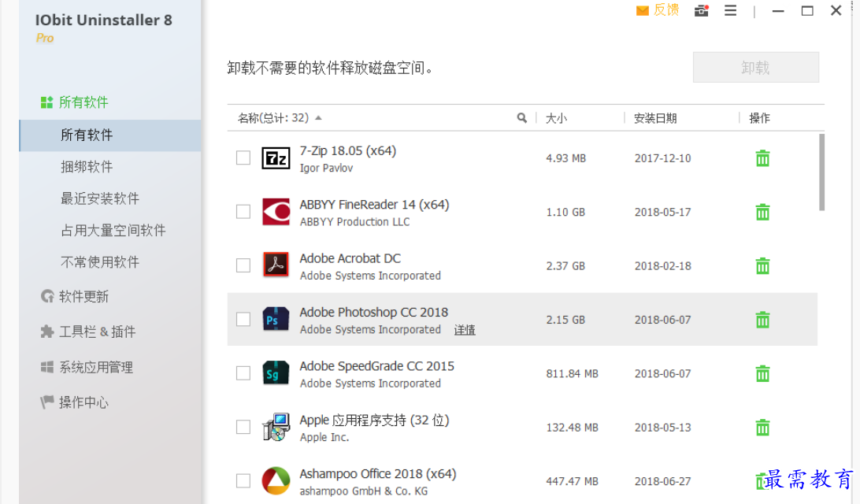860x504 pixels.
Task: Click the 2017-12-10 install date
Action: click(x=662, y=158)
